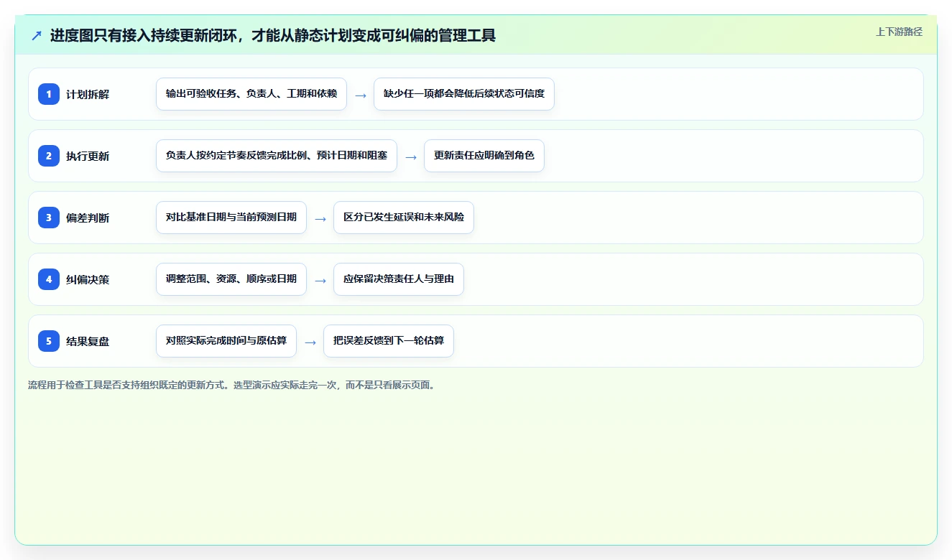
Task: Select the step number 1 badge
Action: 49,94
